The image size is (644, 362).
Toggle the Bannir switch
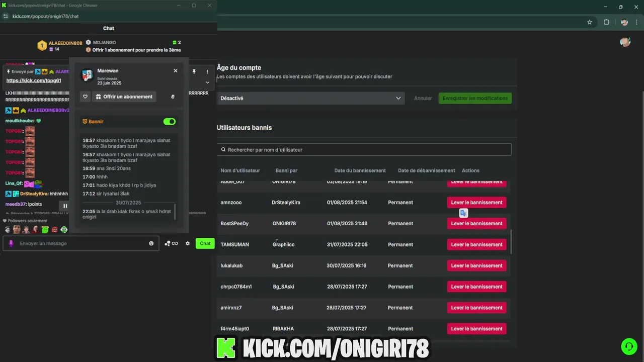170,122
